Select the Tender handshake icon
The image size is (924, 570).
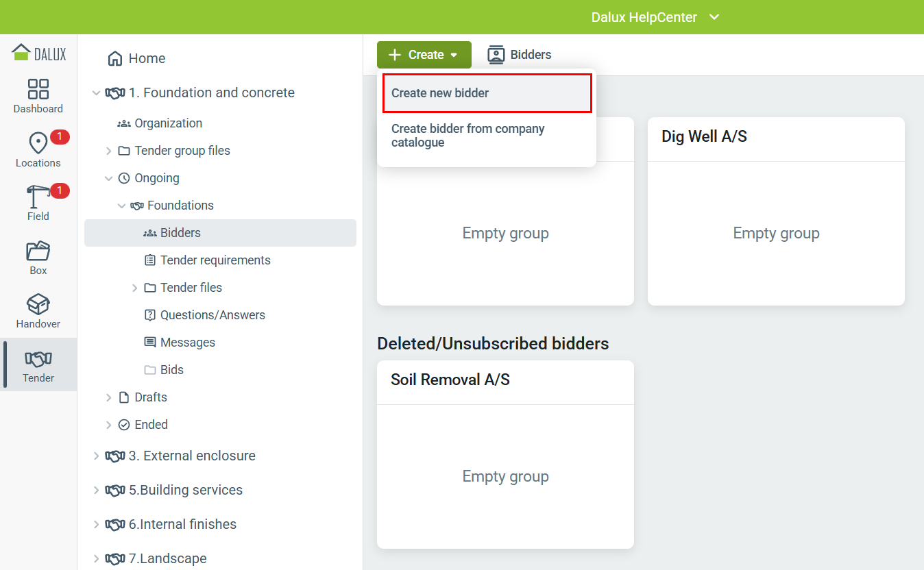point(38,359)
